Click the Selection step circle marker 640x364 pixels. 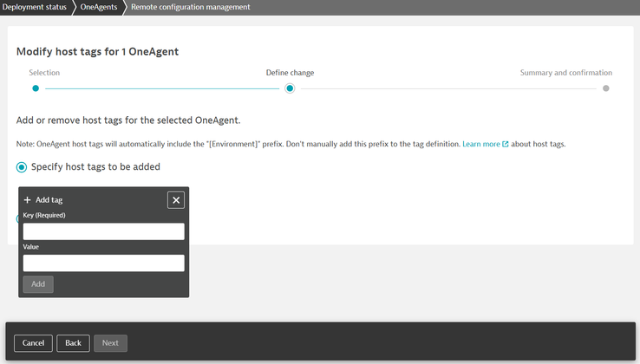tap(36, 88)
